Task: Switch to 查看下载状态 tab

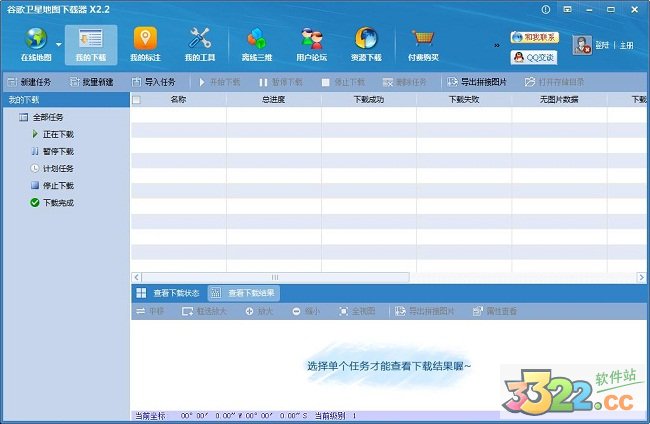Action: click(168, 293)
